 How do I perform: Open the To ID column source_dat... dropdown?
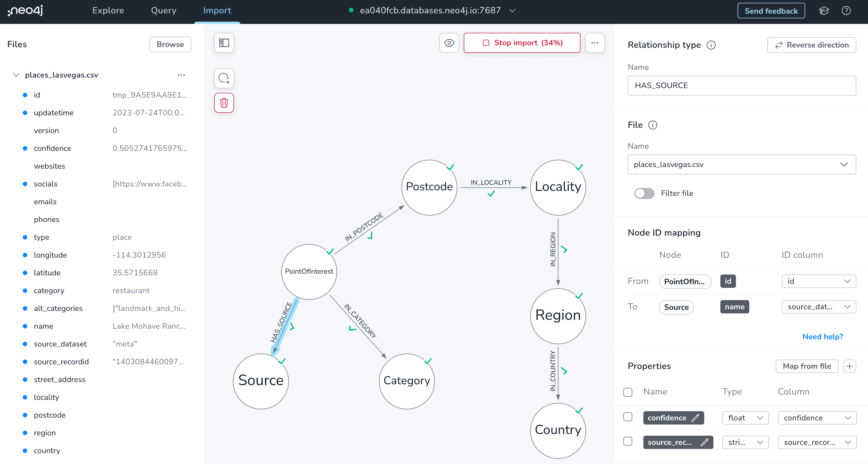tap(819, 307)
